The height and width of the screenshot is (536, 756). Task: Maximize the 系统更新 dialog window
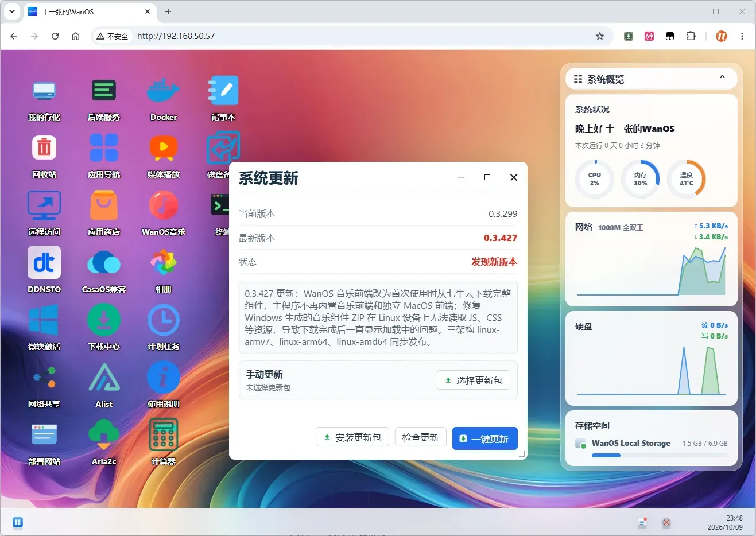pos(487,177)
